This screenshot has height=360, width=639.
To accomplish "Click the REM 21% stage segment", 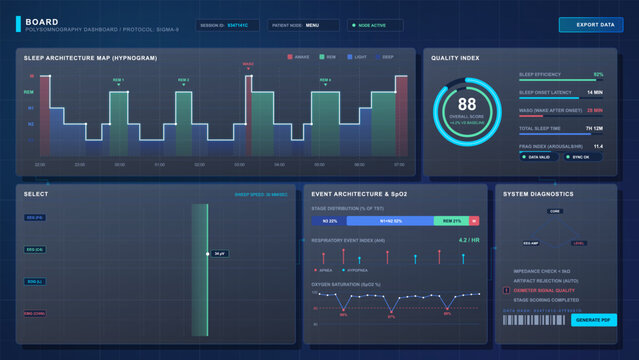I will point(452,221).
